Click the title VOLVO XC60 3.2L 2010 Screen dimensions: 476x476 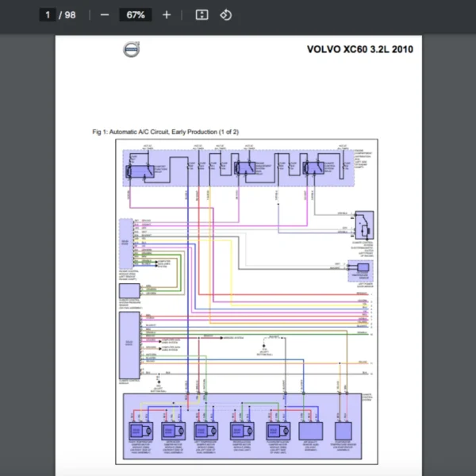pyautogui.click(x=360, y=49)
